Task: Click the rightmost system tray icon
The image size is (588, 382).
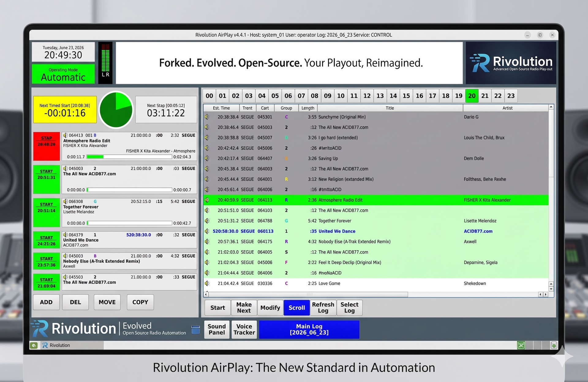Action: (554, 345)
